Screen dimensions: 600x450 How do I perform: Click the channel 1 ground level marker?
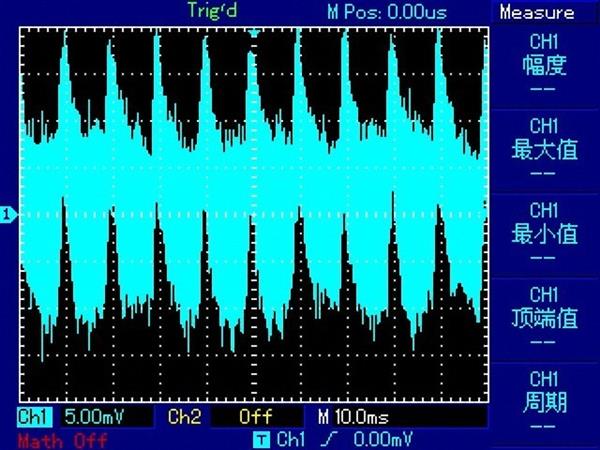click(x=8, y=213)
